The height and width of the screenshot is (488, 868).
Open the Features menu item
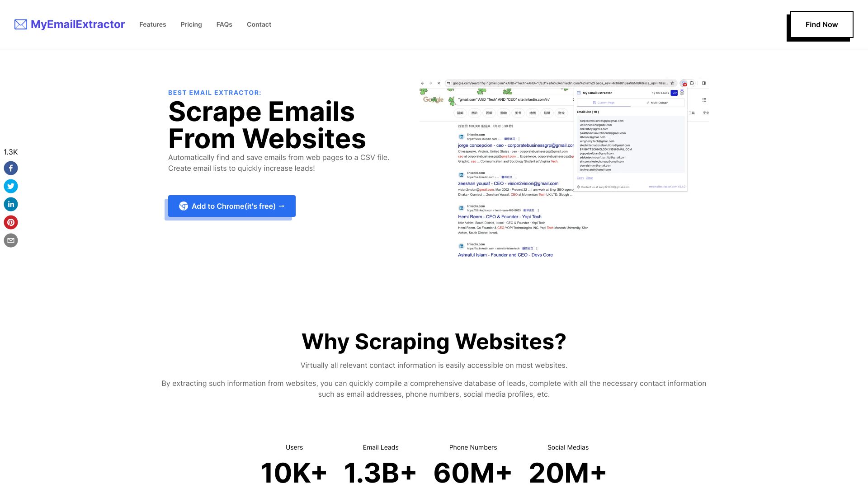click(153, 24)
